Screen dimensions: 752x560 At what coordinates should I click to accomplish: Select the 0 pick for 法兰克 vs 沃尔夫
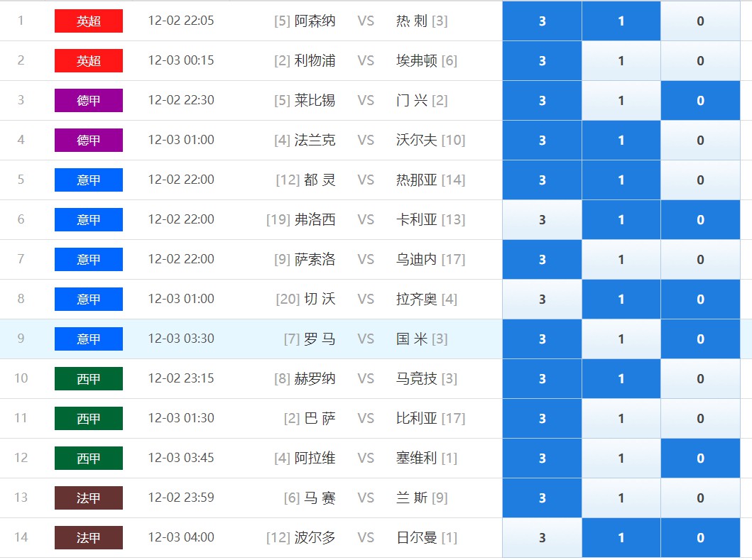click(x=700, y=140)
